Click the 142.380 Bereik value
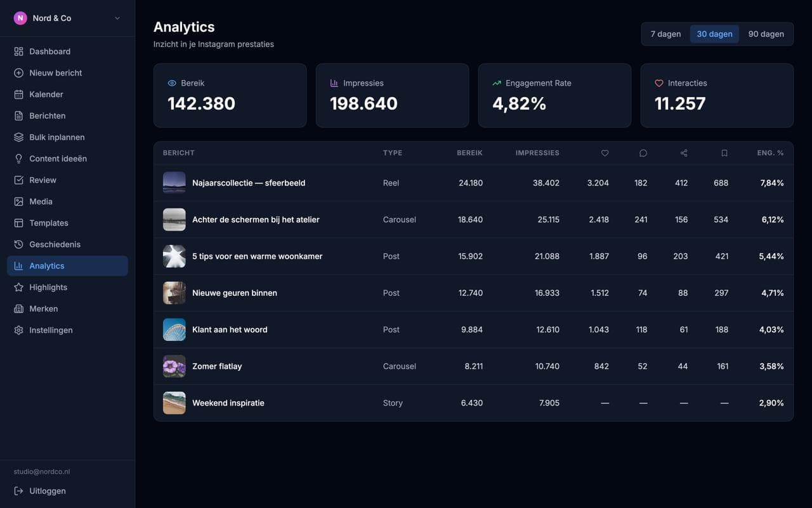This screenshot has width=812, height=508. [201, 104]
